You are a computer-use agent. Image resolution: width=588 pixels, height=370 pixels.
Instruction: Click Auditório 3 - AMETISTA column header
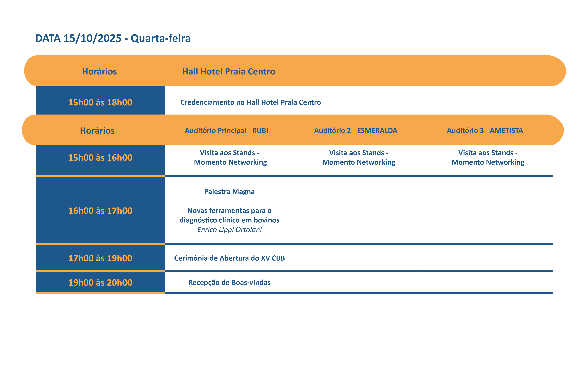(485, 131)
